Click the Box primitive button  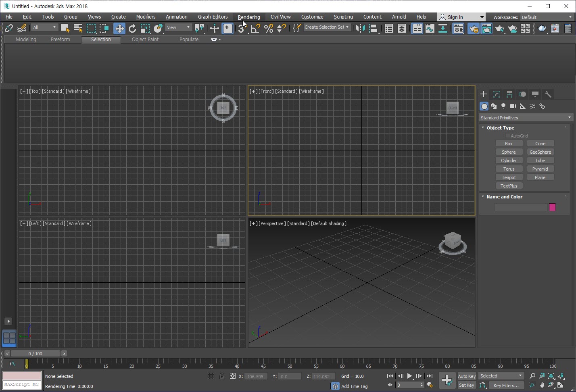point(509,144)
